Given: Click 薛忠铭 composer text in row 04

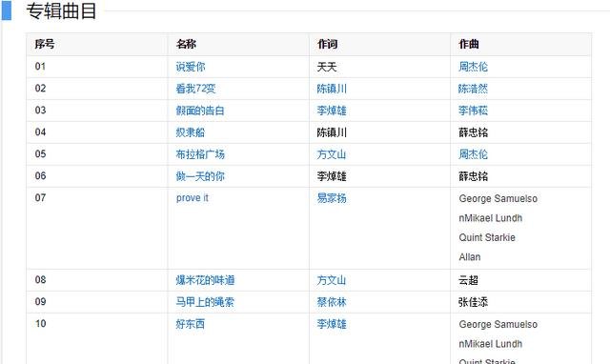Looking at the screenshot, I should pyautogui.click(x=473, y=132).
